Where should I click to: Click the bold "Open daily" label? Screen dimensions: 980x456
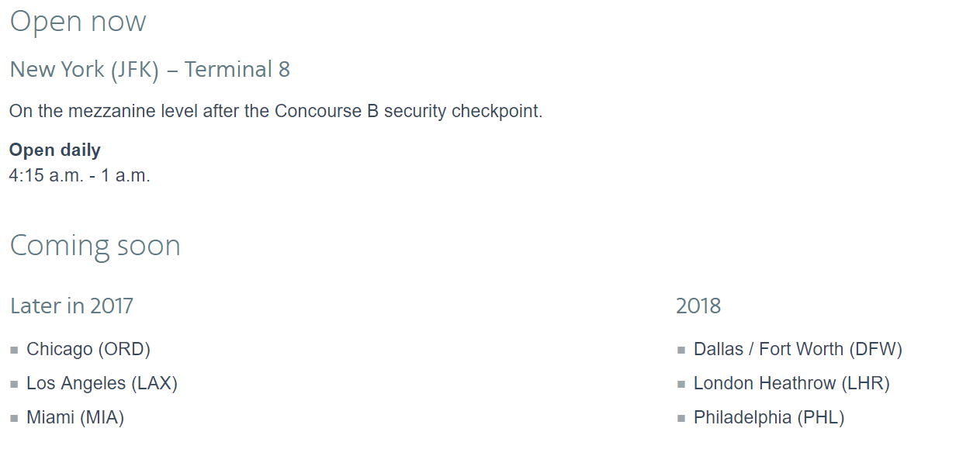(x=55, y=150)
